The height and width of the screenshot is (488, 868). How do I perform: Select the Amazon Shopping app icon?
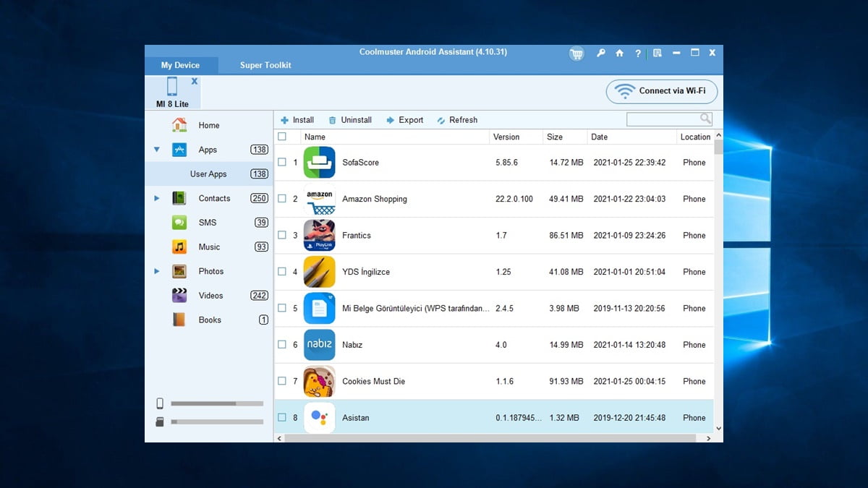(319, 199)
